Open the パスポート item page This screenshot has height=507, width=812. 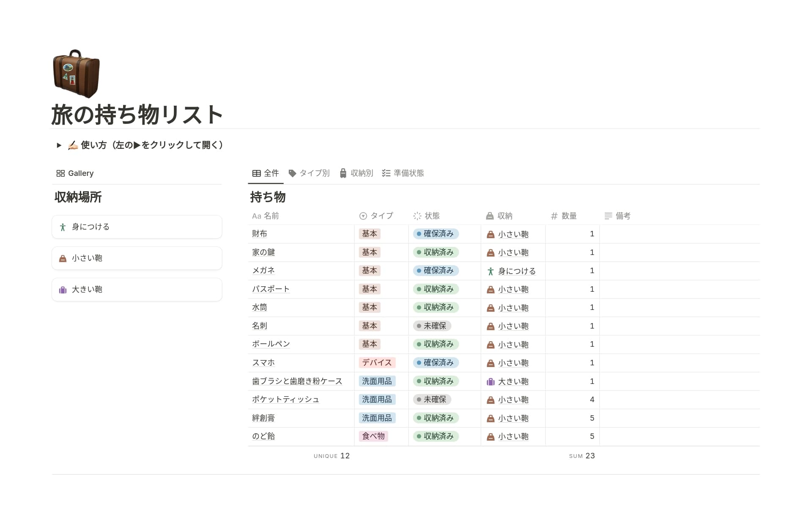coord(271,289)
